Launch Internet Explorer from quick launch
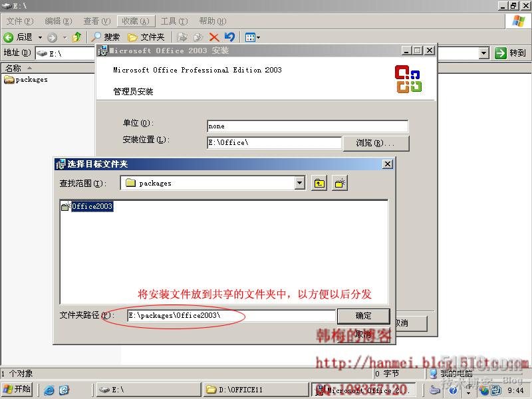This screenshot has height=399, width=532. click(x=49, y=390)
